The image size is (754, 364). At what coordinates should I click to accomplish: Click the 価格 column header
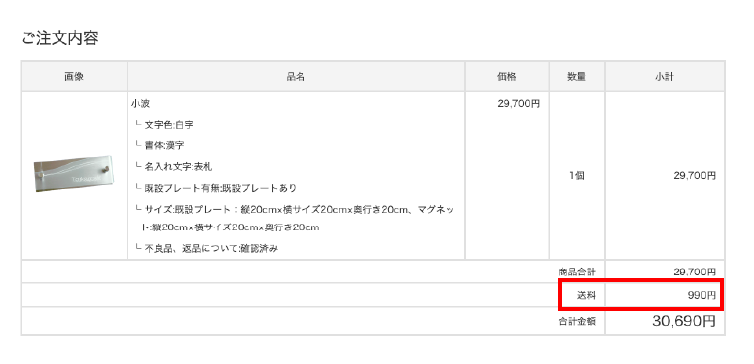[507, 76]
